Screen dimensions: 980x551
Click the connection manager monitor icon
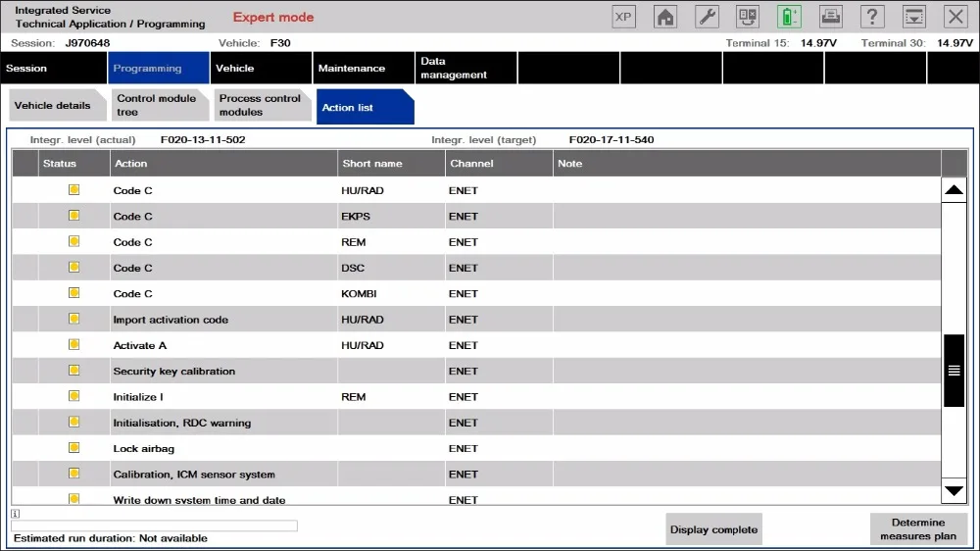748,17
